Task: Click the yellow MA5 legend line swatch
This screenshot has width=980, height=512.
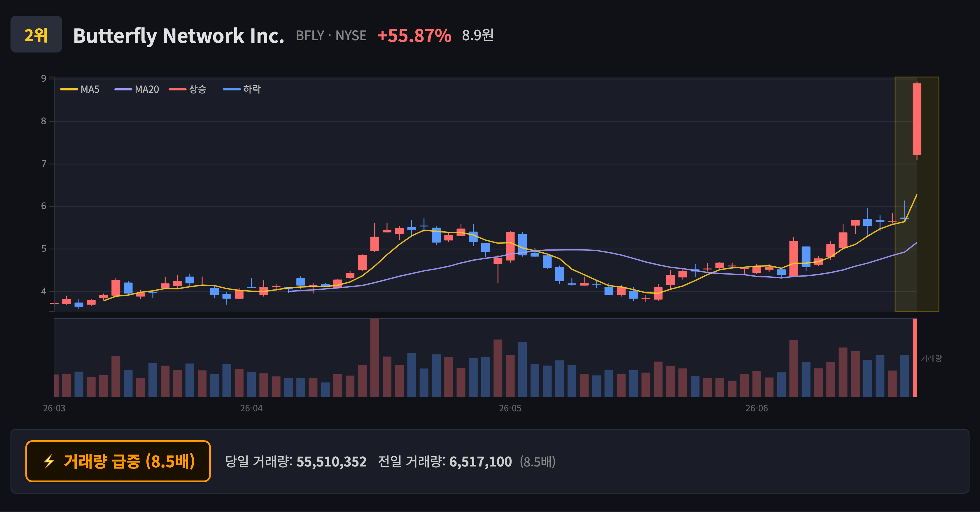Action: click(69, 89)
